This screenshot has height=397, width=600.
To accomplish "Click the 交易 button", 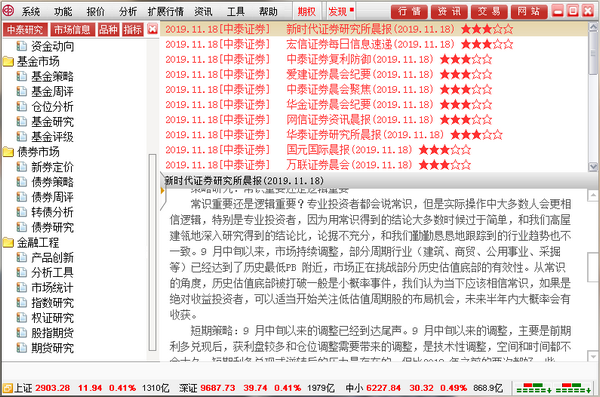I will 489,11.
